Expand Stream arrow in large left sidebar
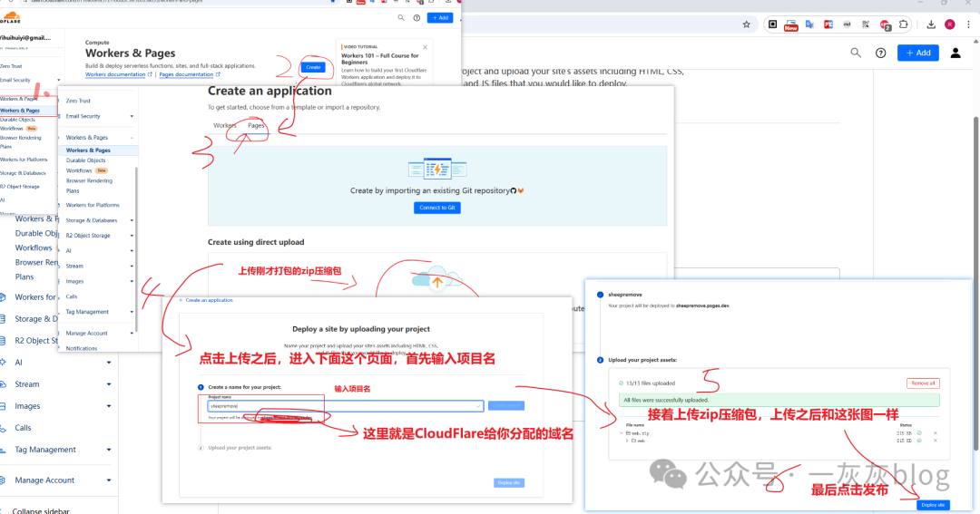 pos(109,384)
